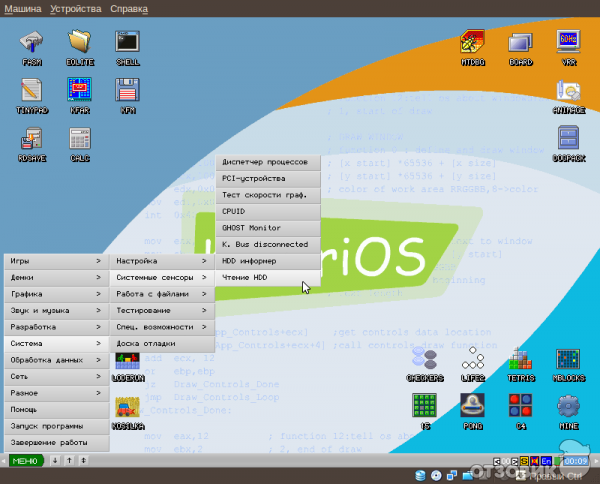
Task: Open the ANIMAGE image editor icon
Action: 568,94
